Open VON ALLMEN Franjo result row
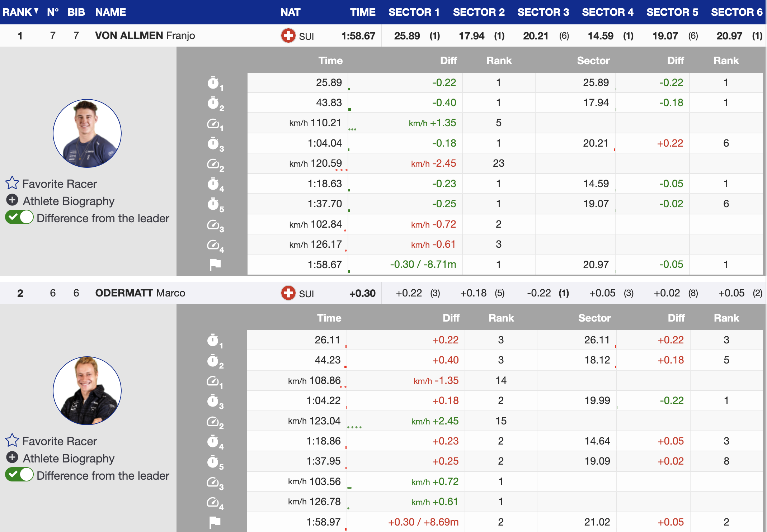The image size is (767, 532). pos(145,35)
